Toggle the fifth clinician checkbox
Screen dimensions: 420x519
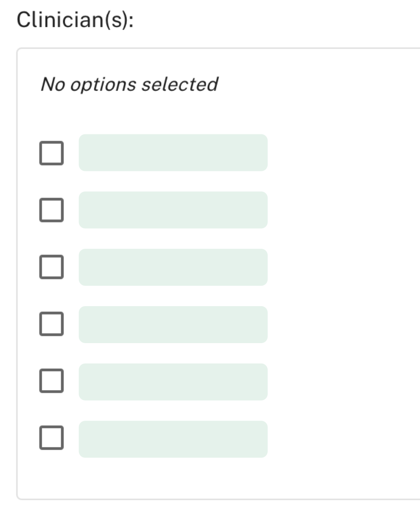pyautogui.click(x=52, y=382)
